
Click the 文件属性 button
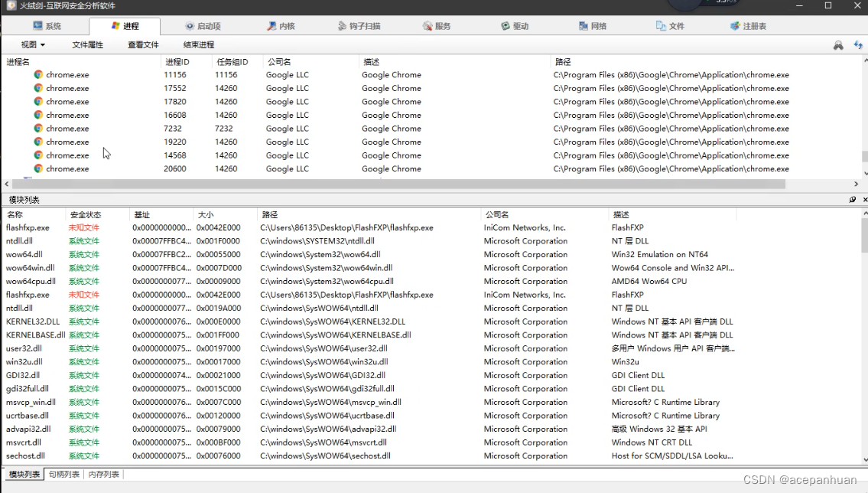[87, 45]
